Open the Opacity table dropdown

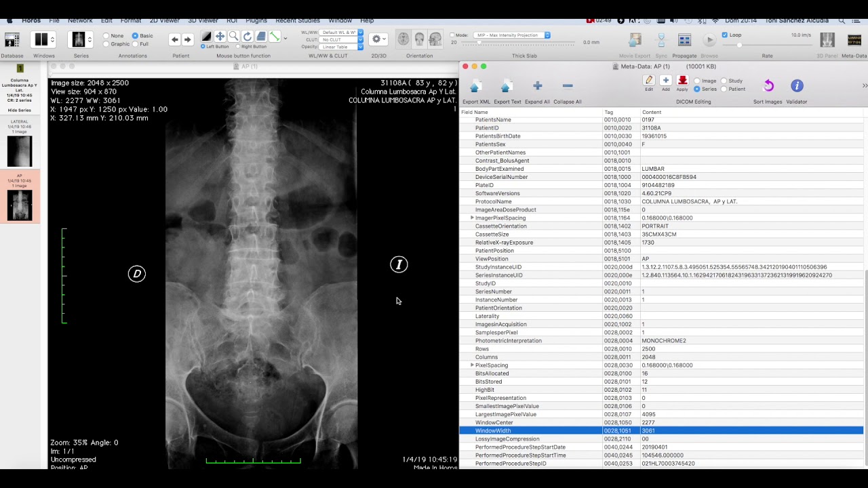pyautogui.click(x=342, y=47)
